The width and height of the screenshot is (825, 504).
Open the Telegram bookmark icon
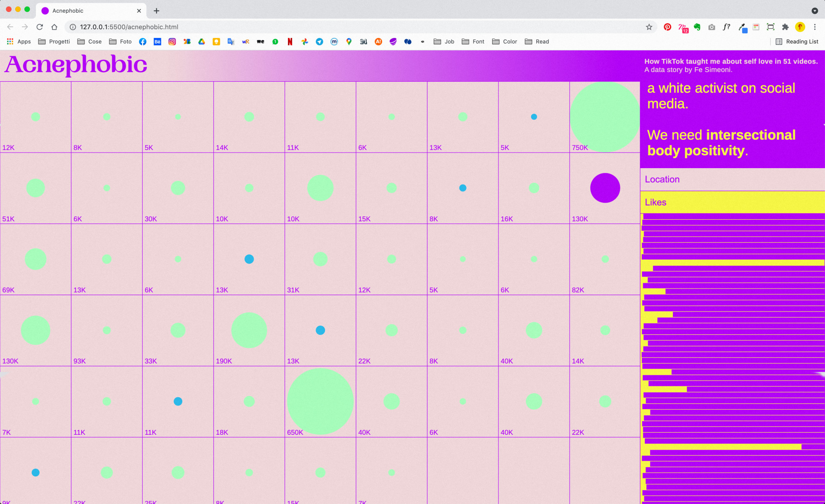pos(320,42)
